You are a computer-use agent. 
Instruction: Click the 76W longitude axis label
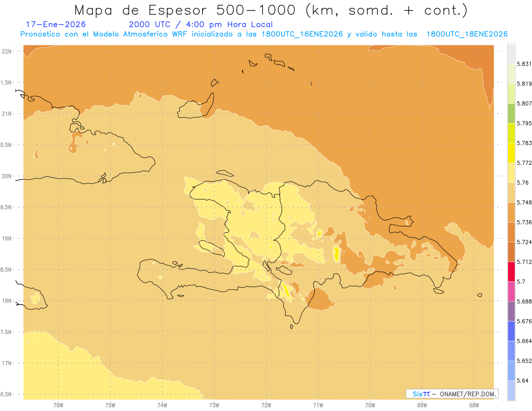59,405
